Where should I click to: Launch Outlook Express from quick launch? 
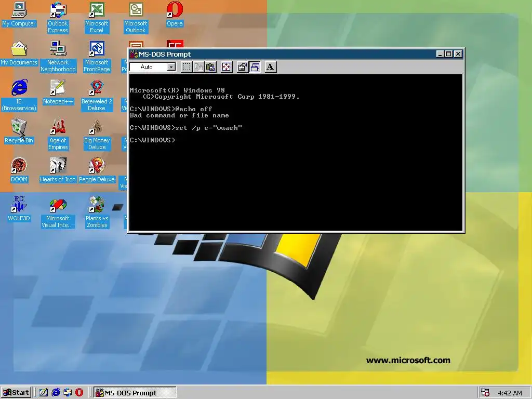click(x=68, y=393)
